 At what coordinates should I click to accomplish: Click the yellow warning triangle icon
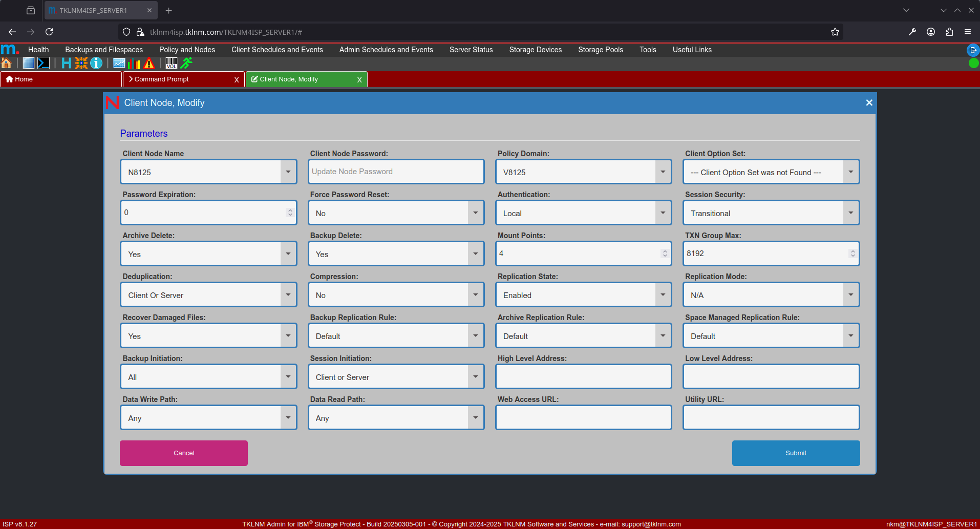[x=149, y=63]
